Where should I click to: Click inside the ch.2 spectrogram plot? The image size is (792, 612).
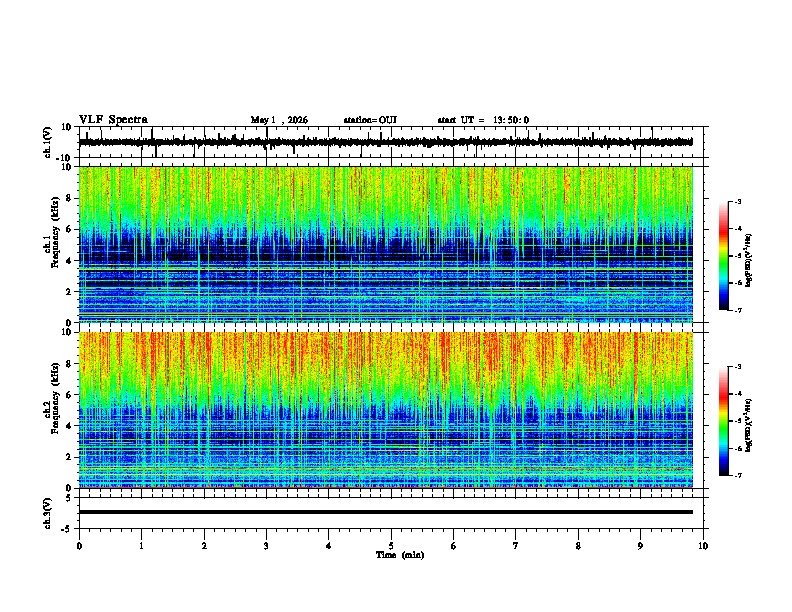[386, 410]
